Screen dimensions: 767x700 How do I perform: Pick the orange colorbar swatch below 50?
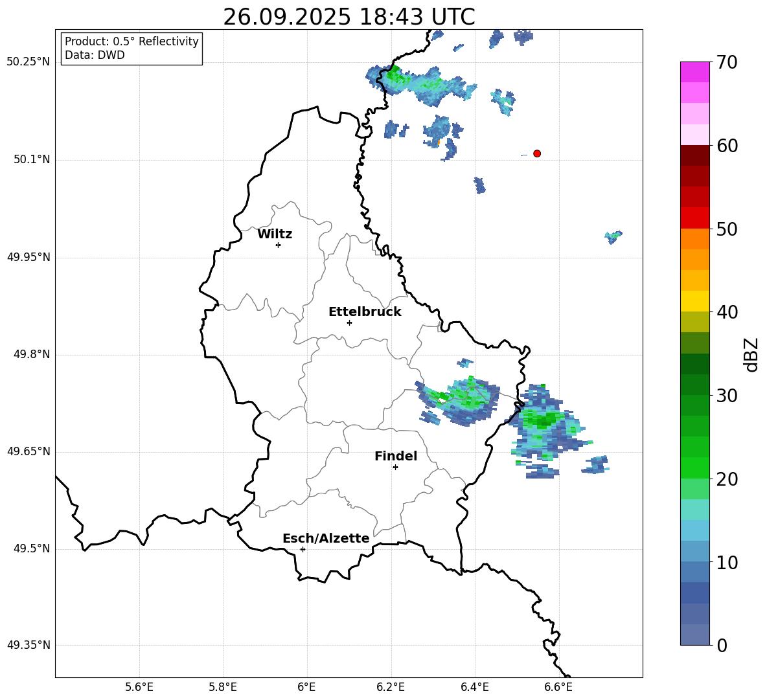[695, 238]
